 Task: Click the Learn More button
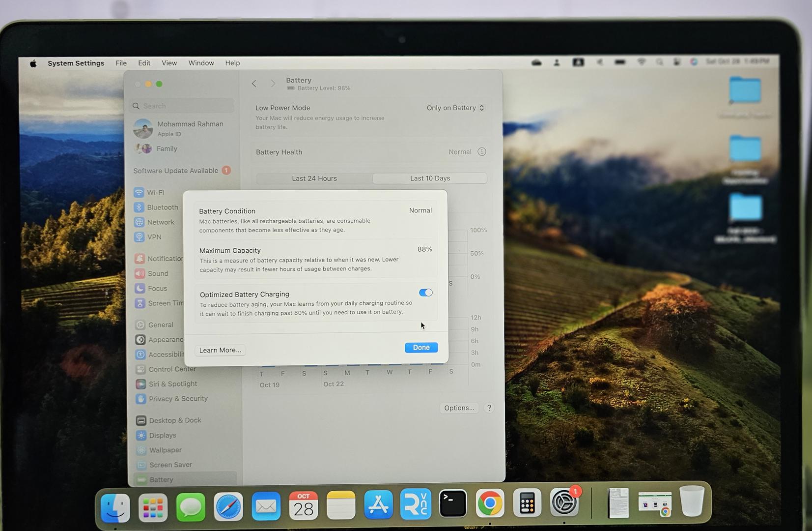pos(220,350)
